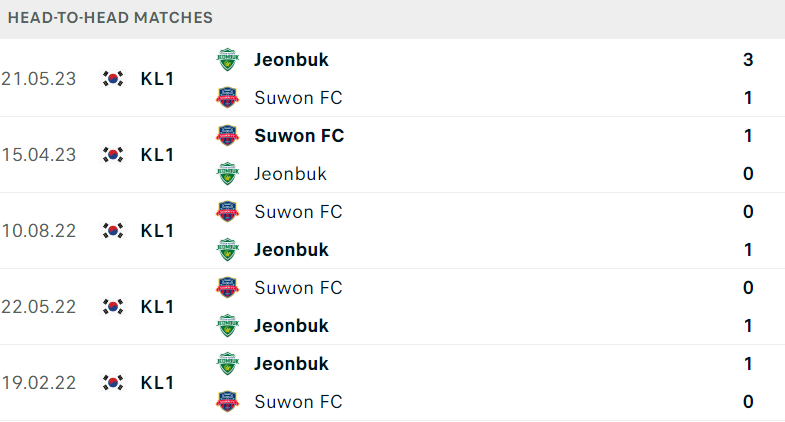785x422 pixels.
Task: Click Jeonbuk crest in 21.05.23 match
Action: pos(227,60)
